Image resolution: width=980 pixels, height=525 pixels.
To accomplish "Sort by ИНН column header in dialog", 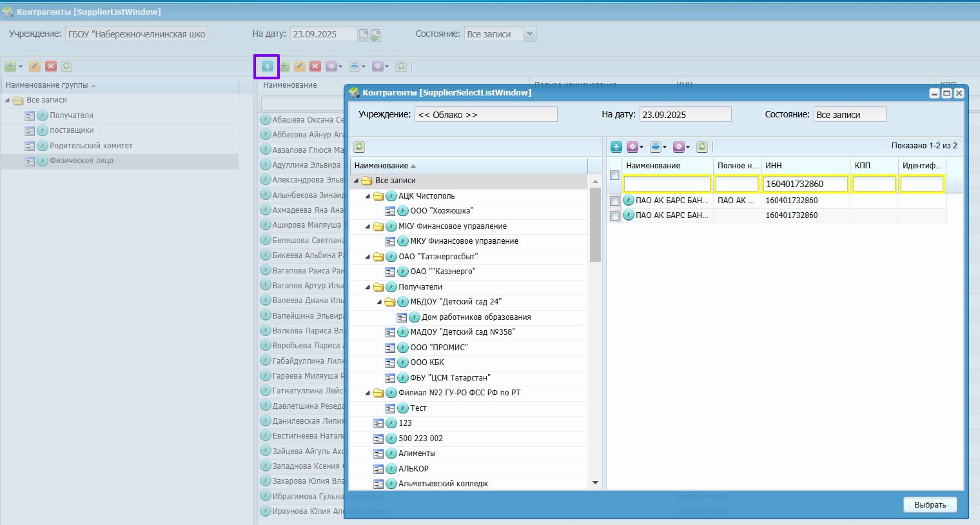I will pyautogui.click(x=805, y=166).
